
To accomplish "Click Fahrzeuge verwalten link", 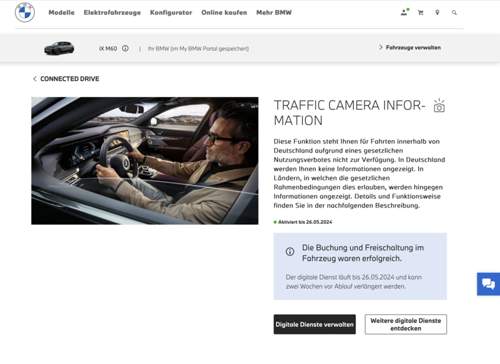I will (410, 47).
